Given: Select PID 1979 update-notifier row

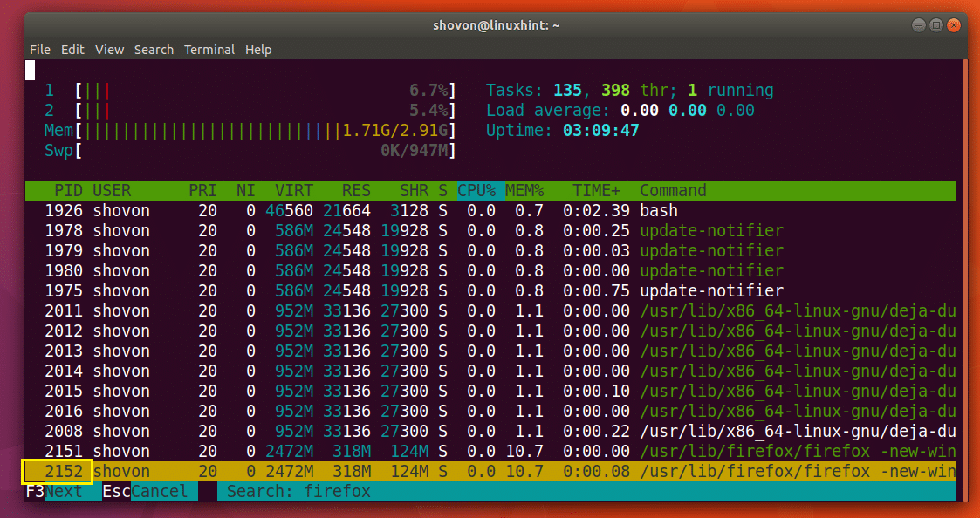Looking at the screenshot, I should 490,250.
